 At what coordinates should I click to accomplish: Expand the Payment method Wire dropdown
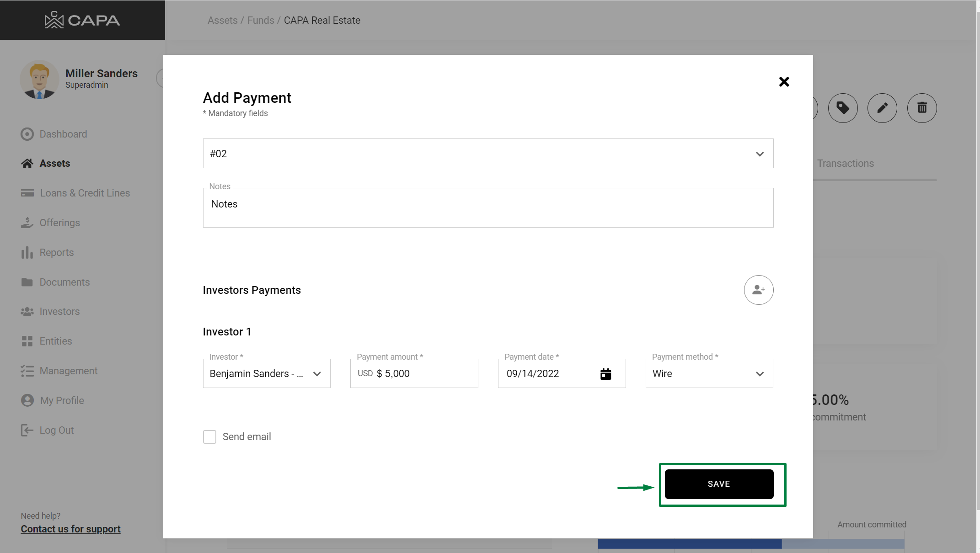click(709, 374)
